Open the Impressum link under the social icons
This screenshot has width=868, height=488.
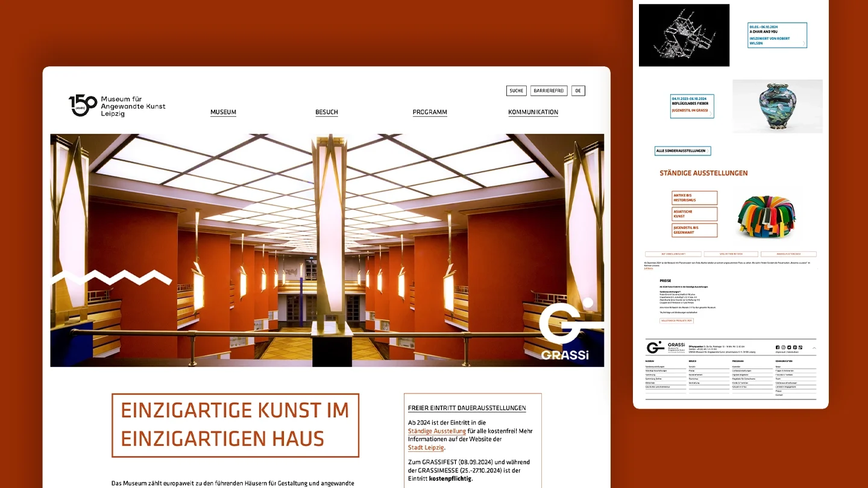pyautogui.click(x=781, y=352)
